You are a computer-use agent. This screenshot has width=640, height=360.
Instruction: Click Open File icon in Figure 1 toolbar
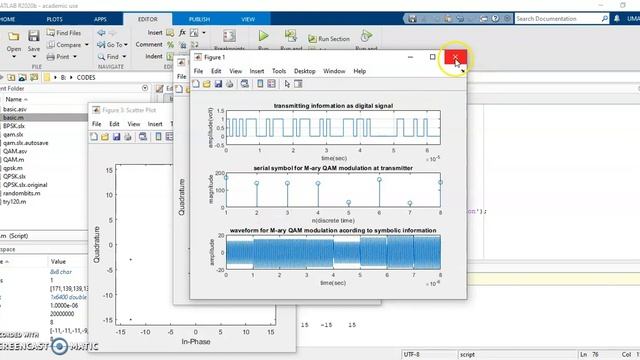207,84
